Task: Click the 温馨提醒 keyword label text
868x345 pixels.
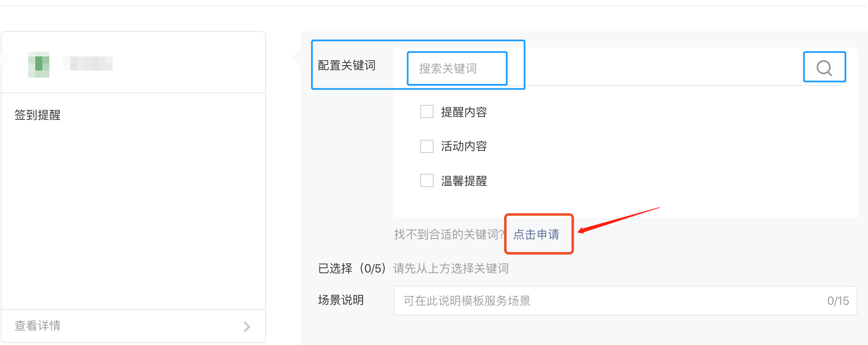Action: click(464, 181)
